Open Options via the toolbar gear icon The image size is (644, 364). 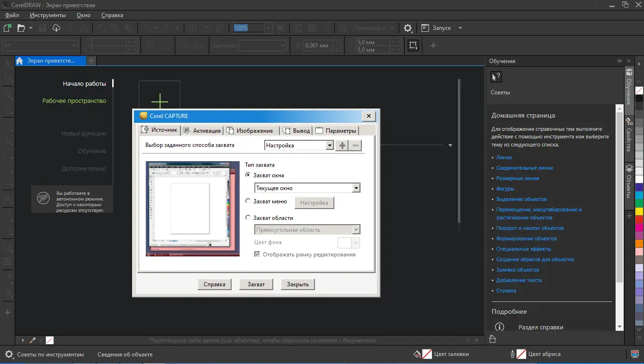(408, 28)
